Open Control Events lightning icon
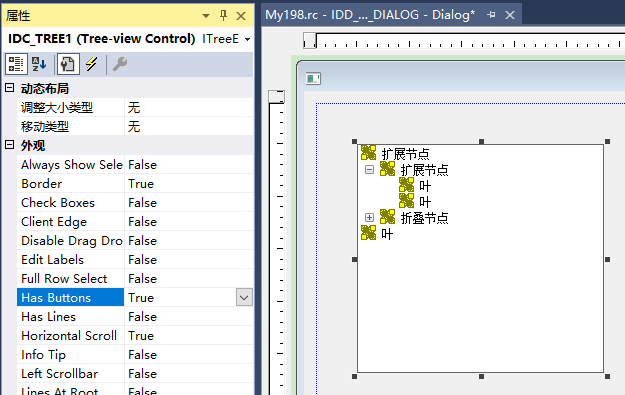This screenshot has height=395, width=625. pos(92,64)
